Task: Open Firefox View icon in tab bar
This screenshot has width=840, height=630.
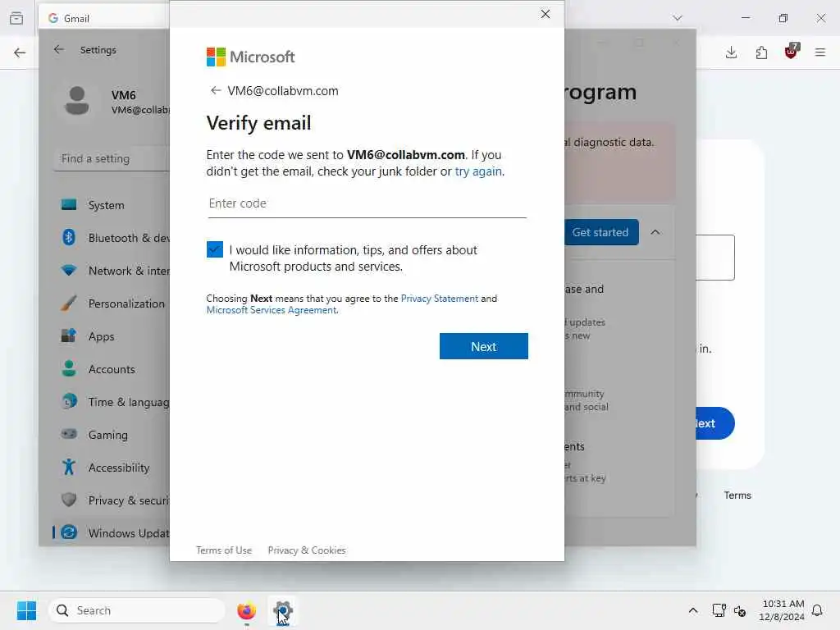Action: tap(16, 18)
